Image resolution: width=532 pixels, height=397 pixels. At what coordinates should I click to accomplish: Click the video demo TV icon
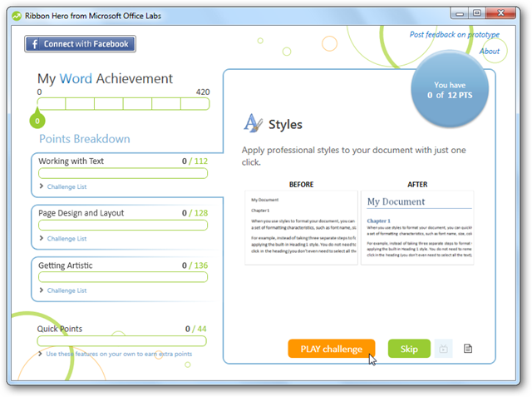point(443,349)
